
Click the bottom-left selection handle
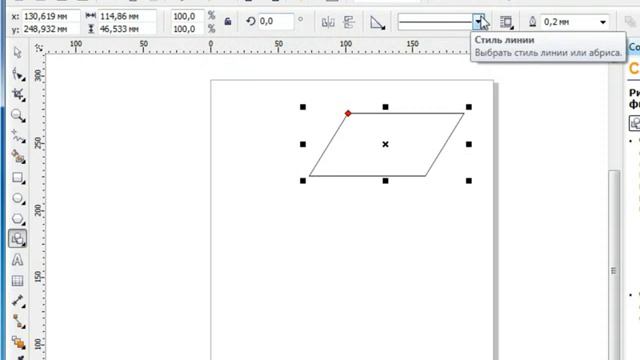pyautogui.click(x=303, y=180)
